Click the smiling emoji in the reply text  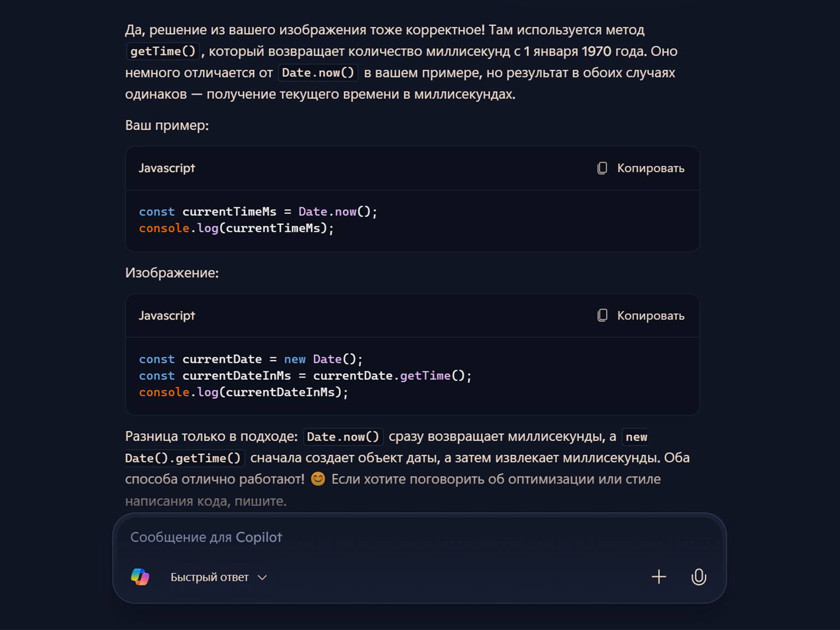pyautogui.click(x=318, y=479)
